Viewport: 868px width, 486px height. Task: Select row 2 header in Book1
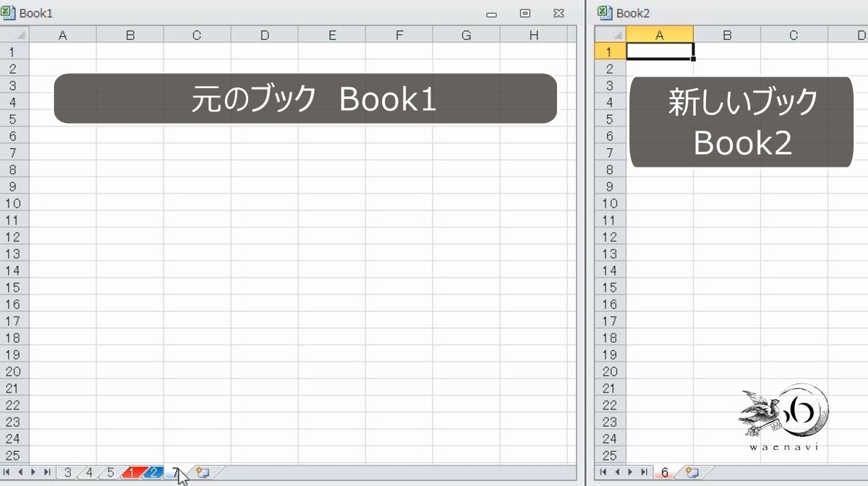[x=14, y=68]
